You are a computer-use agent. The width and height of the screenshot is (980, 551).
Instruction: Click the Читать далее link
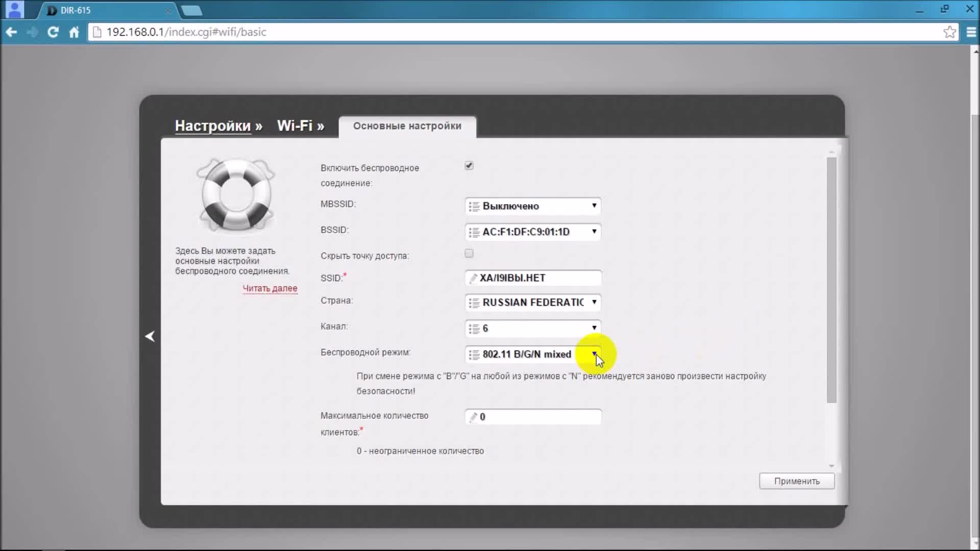269,288
